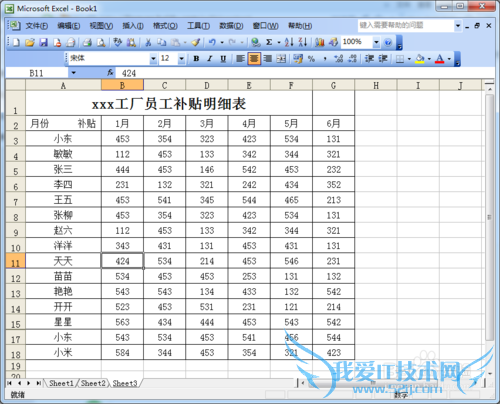Image resolution: width=500 pixels, height=404 pixels.
Task: Open the 格式(O) menu
Action: coord(165,26)
